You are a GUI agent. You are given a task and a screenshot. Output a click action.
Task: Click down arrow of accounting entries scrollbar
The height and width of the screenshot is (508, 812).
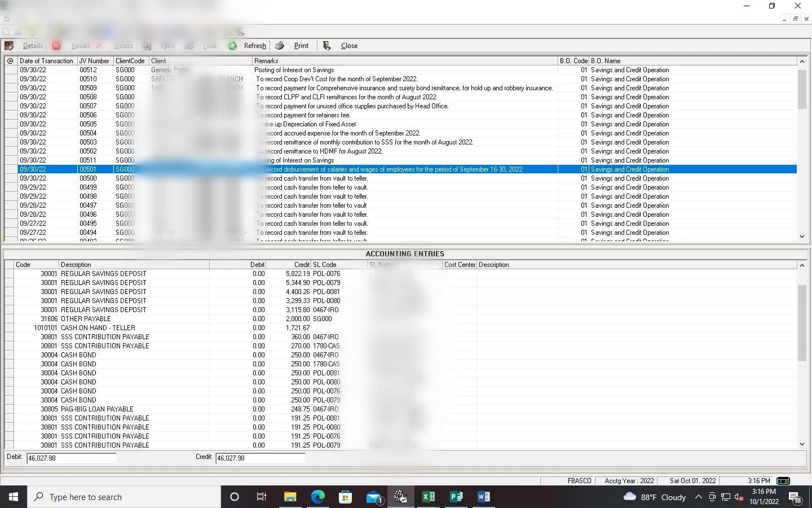(x=802, y=444)
